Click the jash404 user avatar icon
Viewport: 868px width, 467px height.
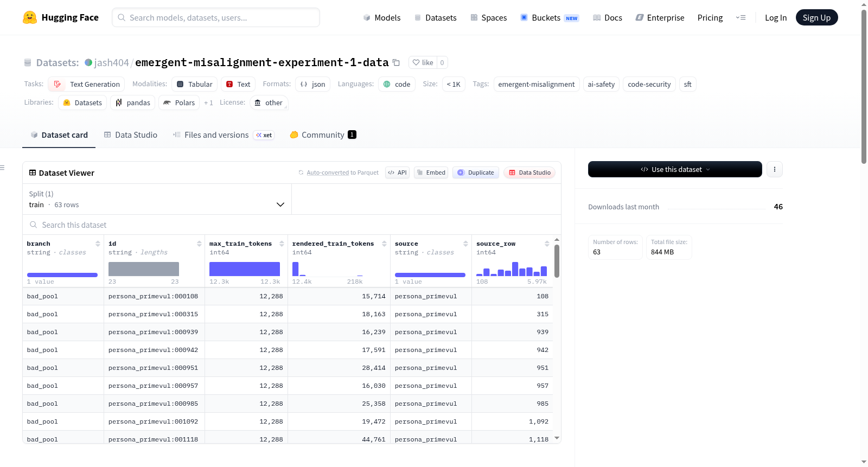tap(88, 62)
